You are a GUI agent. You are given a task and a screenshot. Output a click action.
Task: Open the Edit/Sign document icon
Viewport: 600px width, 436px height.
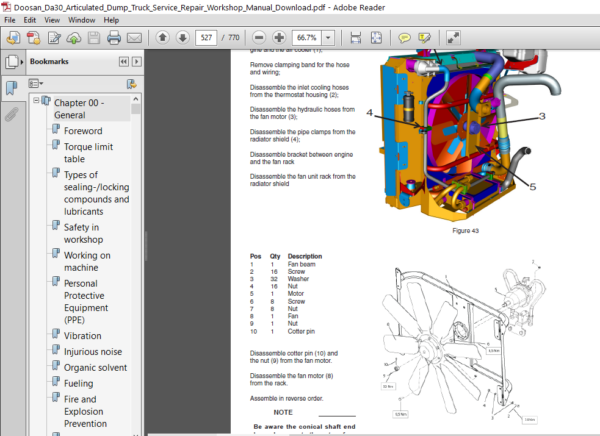pyautogui.click(x=54, y=38)
